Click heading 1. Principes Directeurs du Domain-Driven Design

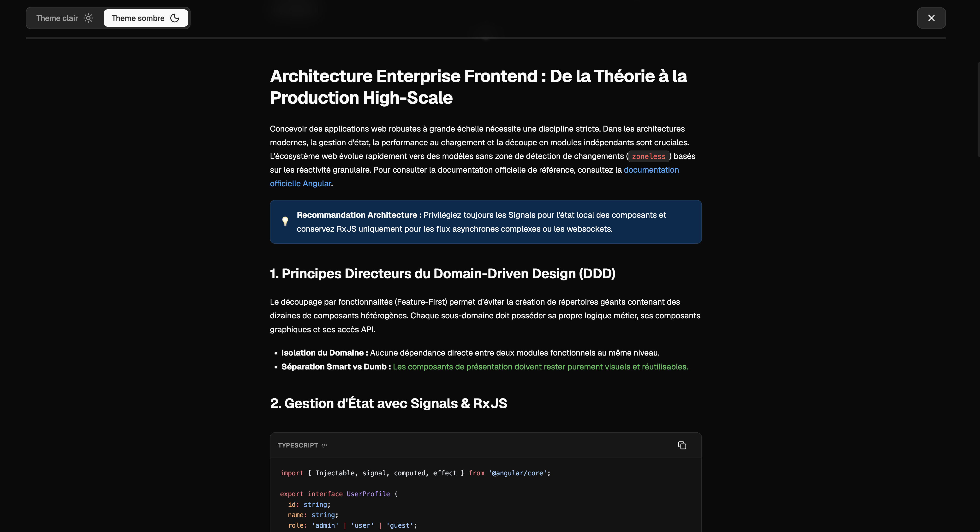pyautogui.click(x=442, y=274)
